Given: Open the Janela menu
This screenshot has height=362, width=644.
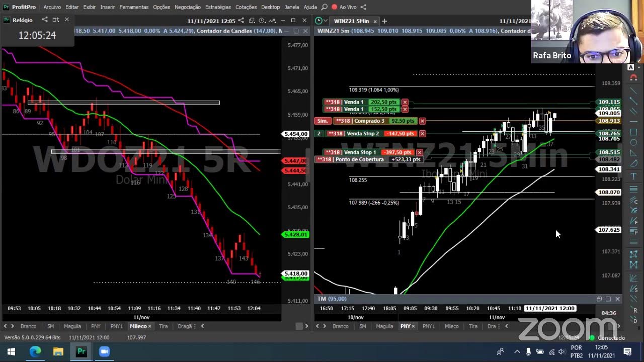Looking at the screenshot, I should [x=292, y=7].
